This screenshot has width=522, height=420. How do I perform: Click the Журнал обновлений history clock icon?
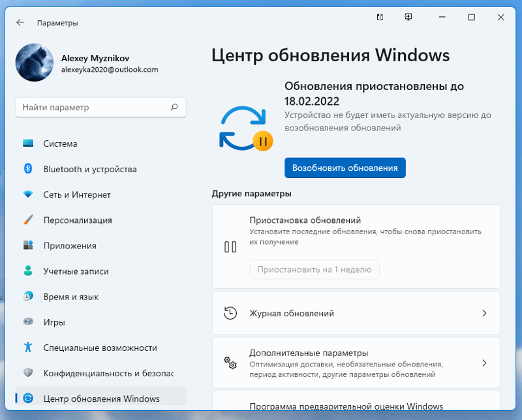coord(230,313)
